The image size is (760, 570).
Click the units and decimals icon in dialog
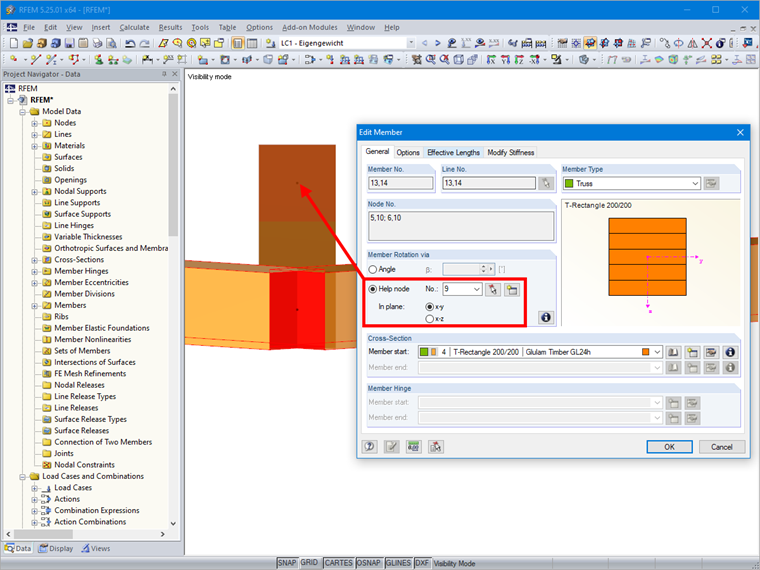point(413,446)
